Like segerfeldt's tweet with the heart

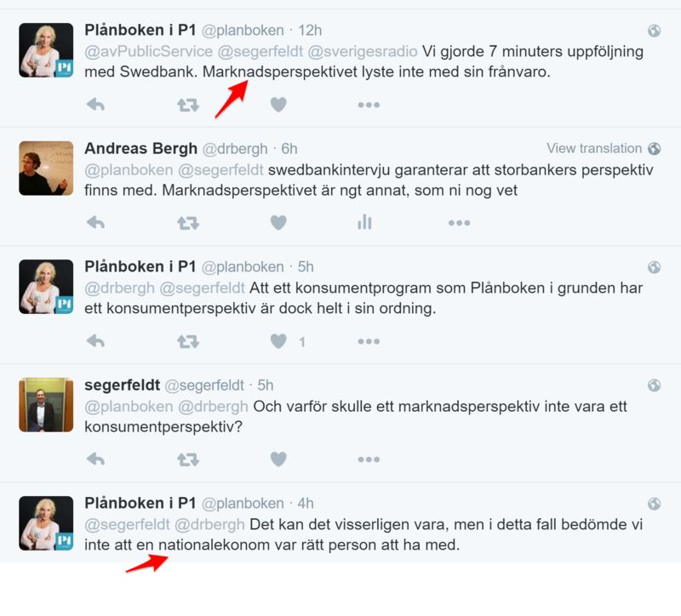tap(278, 459)
